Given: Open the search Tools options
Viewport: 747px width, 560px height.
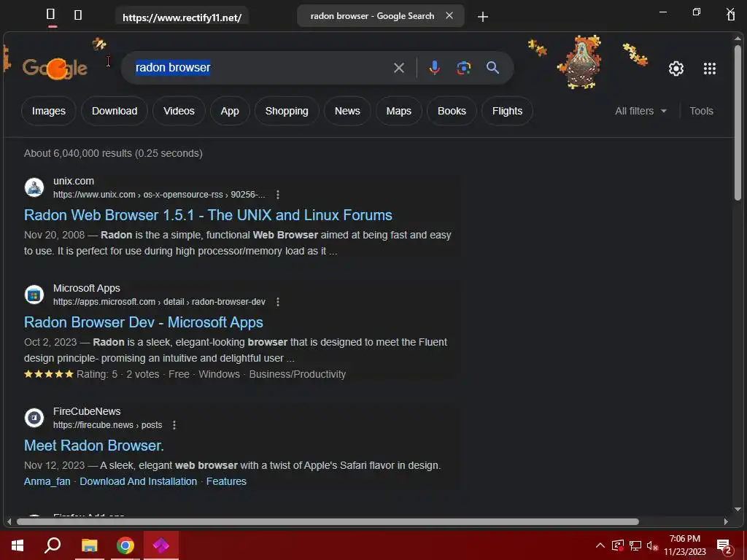Looking at the screenshot, I should pyautogui.click(x=701, y=111).
